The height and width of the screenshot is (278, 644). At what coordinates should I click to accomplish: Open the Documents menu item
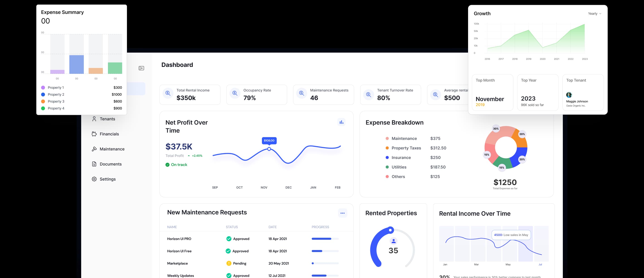(x=110, y=164)
